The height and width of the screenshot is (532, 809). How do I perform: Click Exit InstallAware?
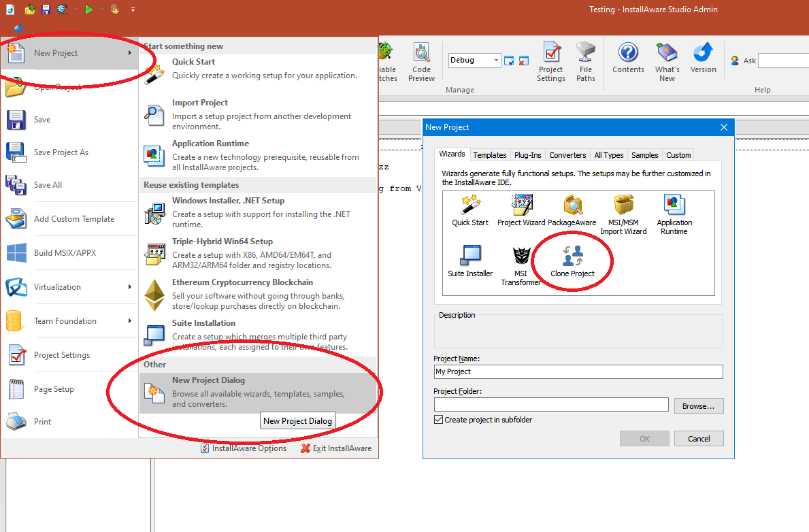point(336,448)
